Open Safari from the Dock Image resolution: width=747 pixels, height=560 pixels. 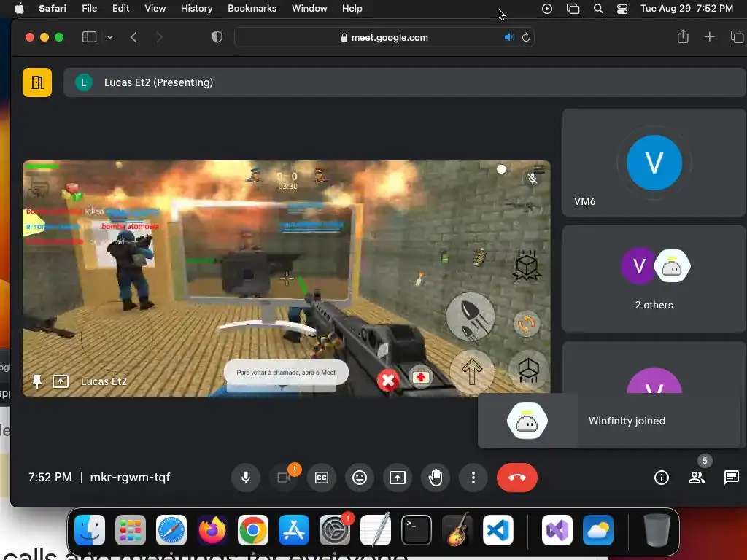[171, 530]
